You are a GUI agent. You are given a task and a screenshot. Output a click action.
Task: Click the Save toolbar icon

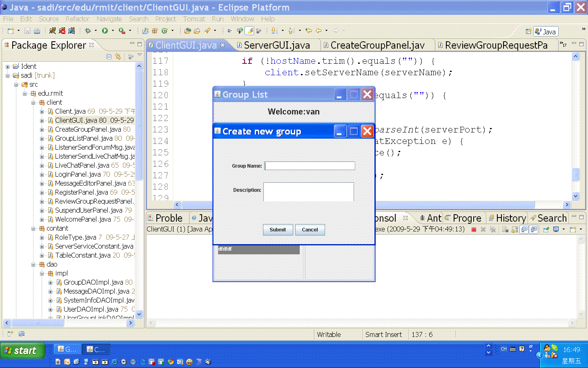pos(27,31)
